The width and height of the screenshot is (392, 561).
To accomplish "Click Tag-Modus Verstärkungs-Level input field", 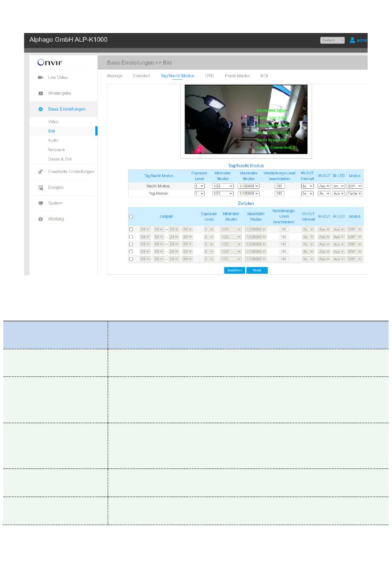I will click(279, 194).
